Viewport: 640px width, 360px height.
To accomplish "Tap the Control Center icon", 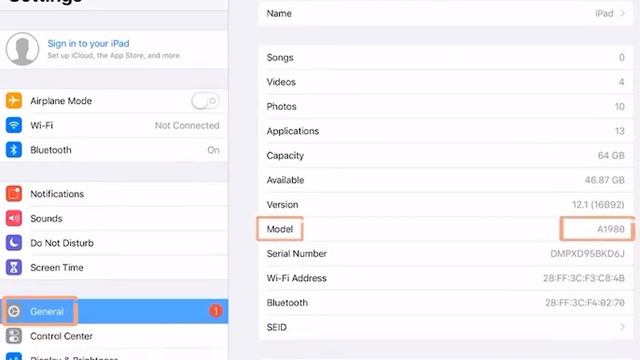I will pos(14,336).
